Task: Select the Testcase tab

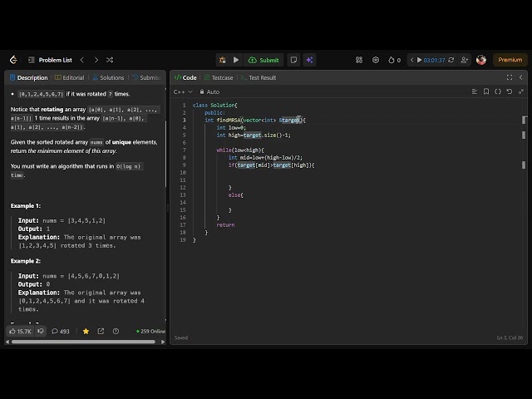Action: tap(219, 77)
